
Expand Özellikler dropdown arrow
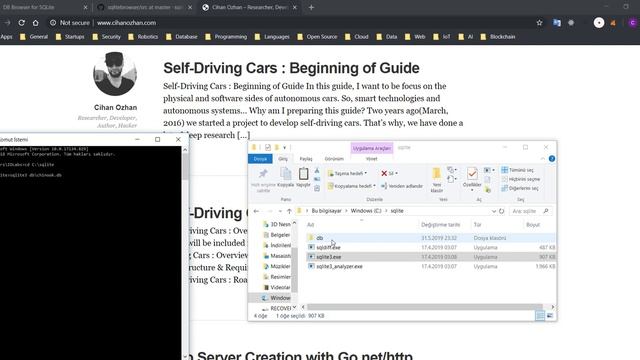point(472,190)
